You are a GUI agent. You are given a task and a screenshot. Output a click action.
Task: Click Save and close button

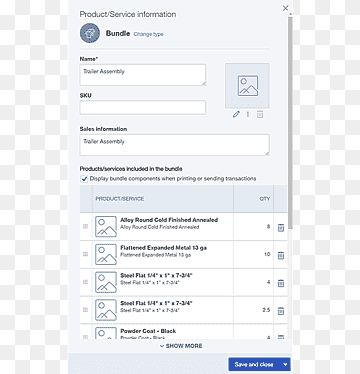click(x=254, y=364)
